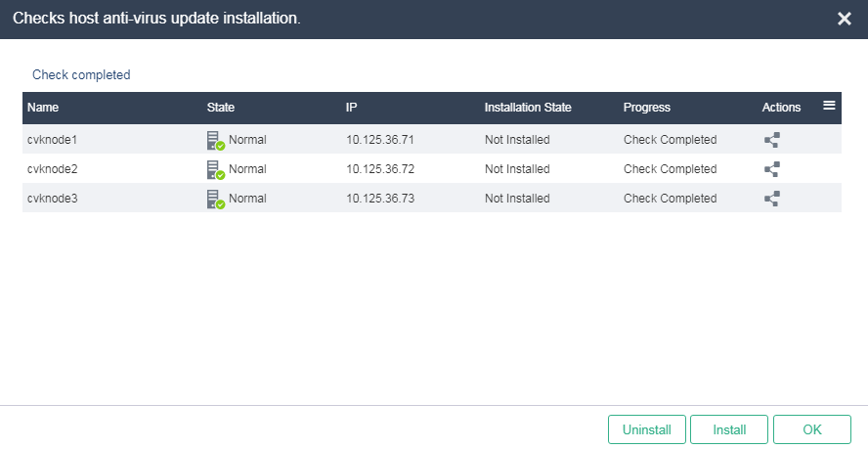The width and height of the screenshot is (868, 449).
Task: Click cvknode2 server status icon
Action: pyautogui.click(x=216, y=169)
